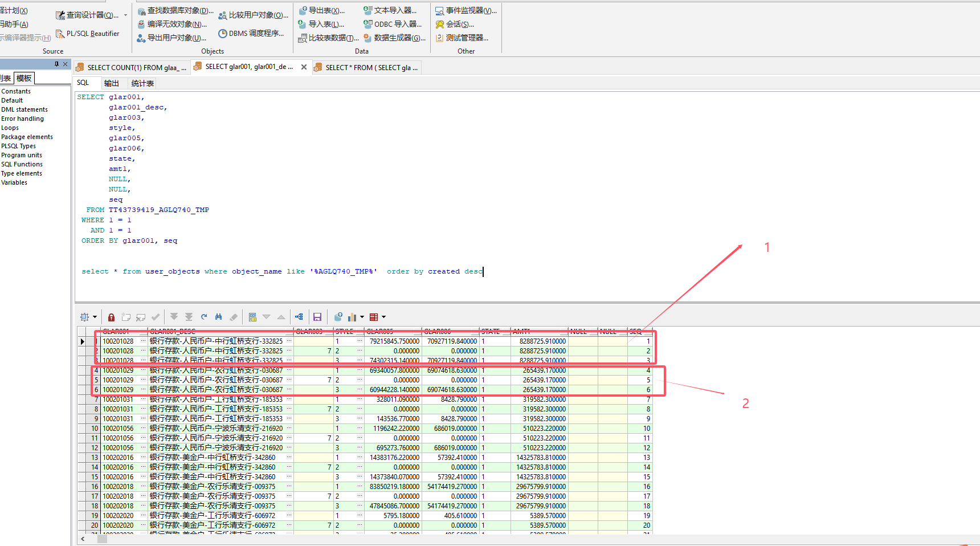Click the AMT1 column header

pos(540,331)
